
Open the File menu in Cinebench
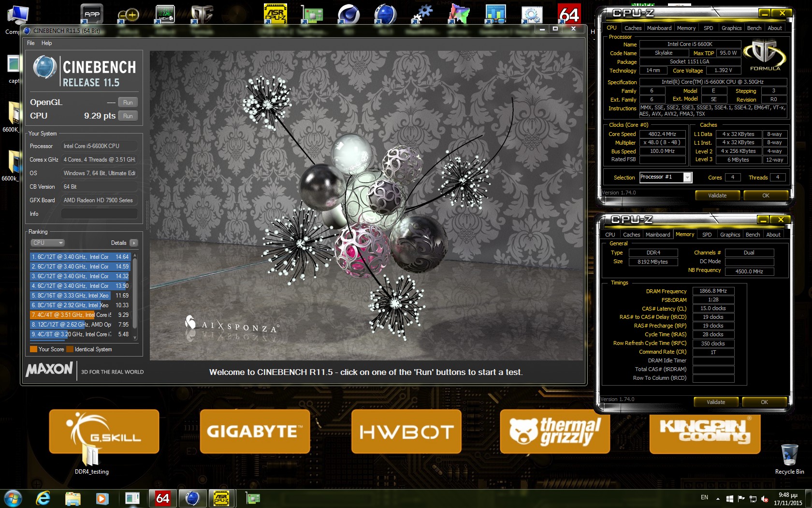[31, 43]
